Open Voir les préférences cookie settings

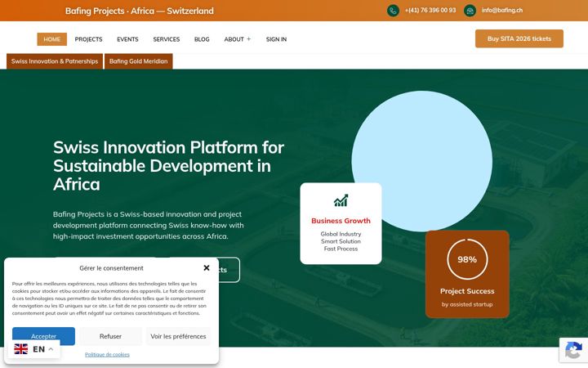(178, 336)
